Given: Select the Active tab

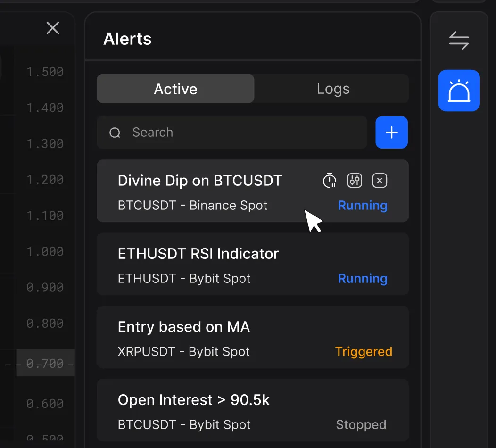Looking at the screenshot, I should [x=175, y=89].
